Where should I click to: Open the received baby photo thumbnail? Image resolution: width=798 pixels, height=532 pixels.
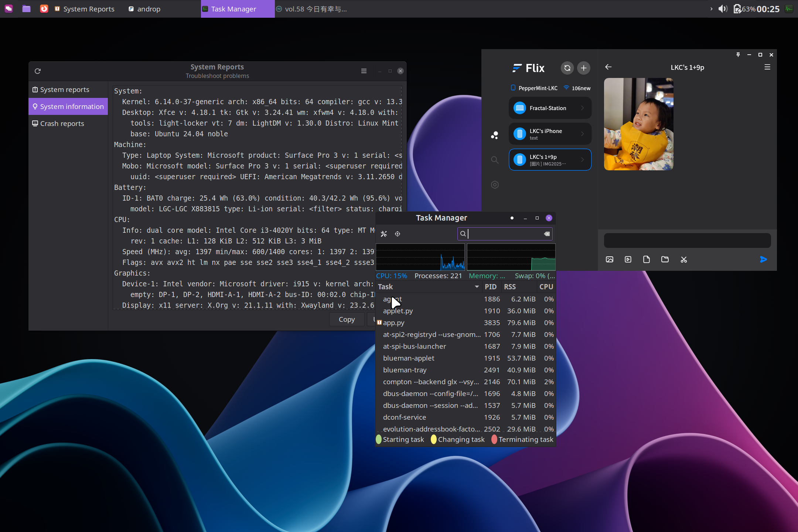coord(638,124)
